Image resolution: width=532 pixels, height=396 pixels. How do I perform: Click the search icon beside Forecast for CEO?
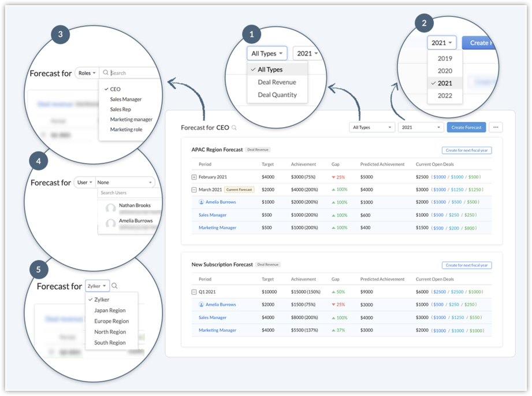click(234, 128)
